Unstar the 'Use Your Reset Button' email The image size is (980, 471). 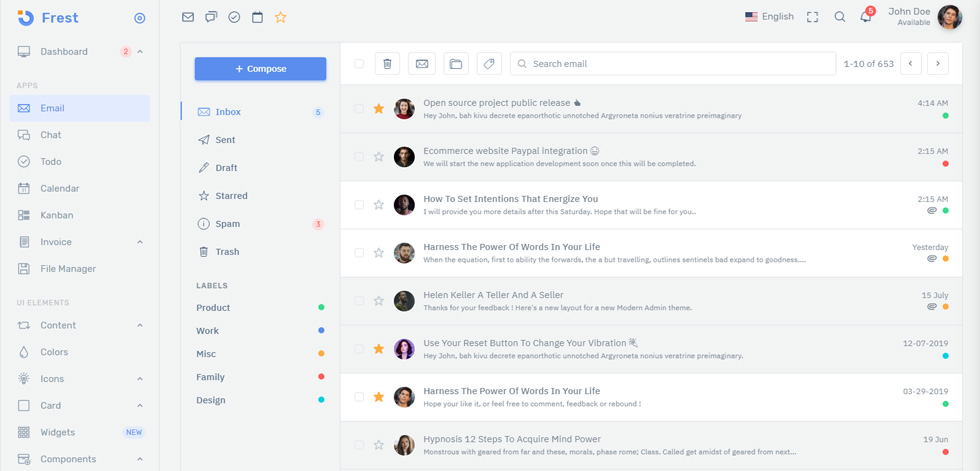(378, 349)
